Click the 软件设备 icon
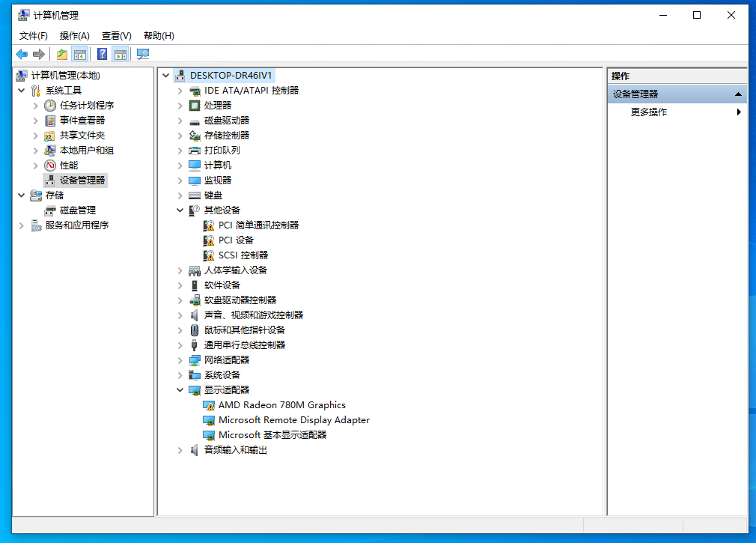This screenshot has width=756, height=543. (x=195, y=285)
